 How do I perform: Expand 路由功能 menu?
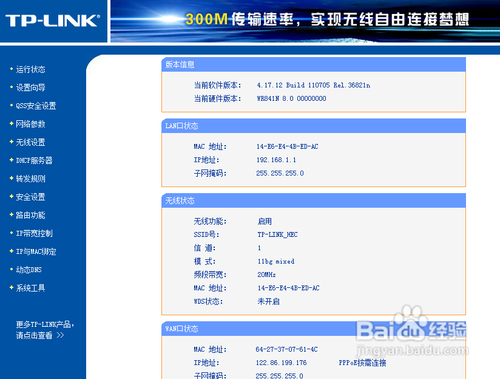pos(30,215)
